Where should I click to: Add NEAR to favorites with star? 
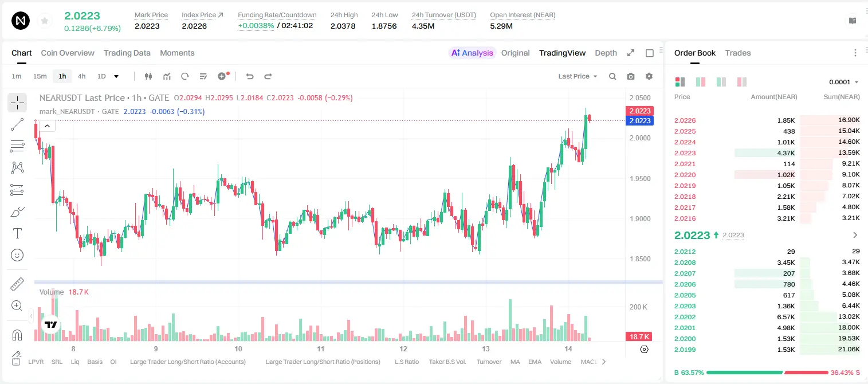coord(45,21)
